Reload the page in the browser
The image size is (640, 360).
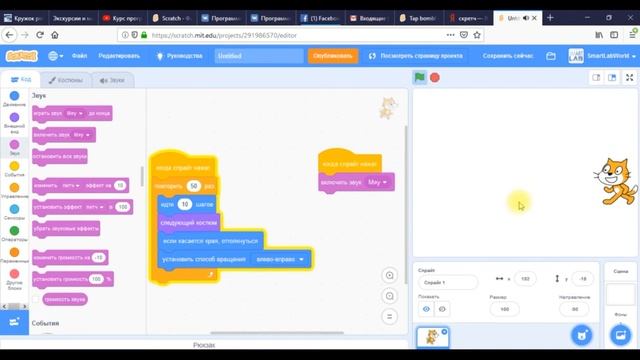40,35
